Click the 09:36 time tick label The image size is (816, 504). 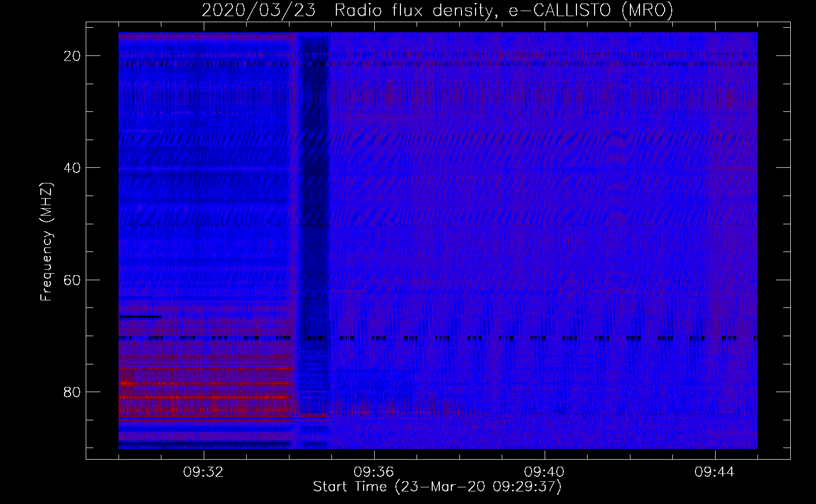click(x=374, y=472)
